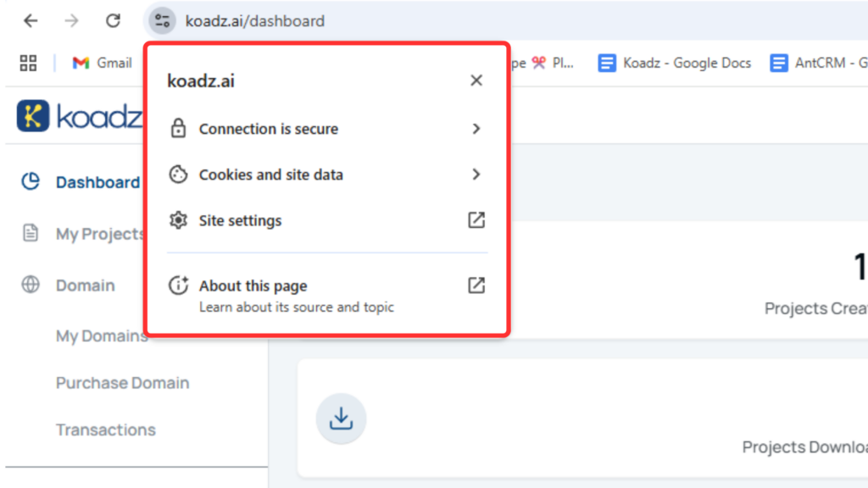Click the browser back arrow
This screenshot has height=488, width=868.
pyautogui.click(x=31, y=21)
